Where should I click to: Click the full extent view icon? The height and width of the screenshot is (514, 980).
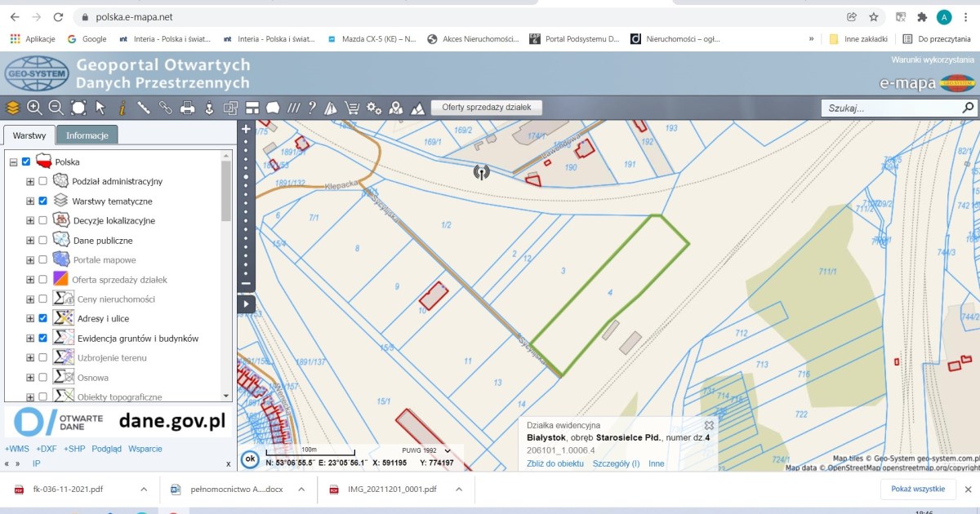(78, 108)
